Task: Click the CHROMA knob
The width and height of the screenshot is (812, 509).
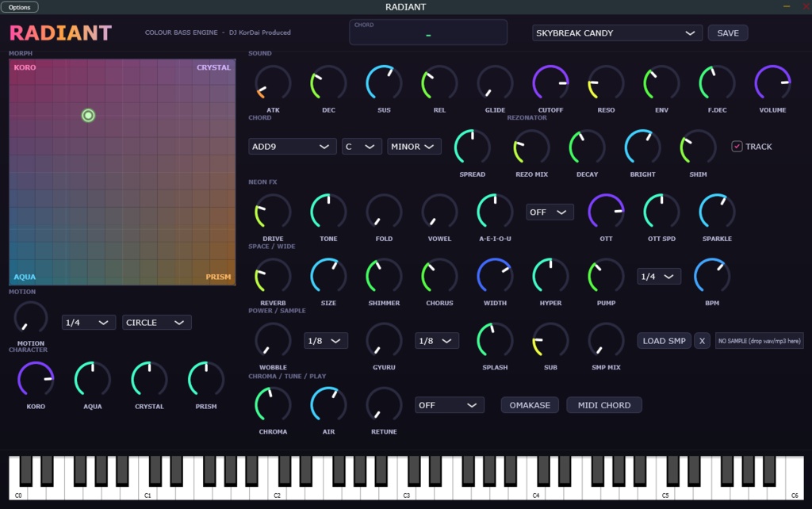Action: (x=273, y=404)
